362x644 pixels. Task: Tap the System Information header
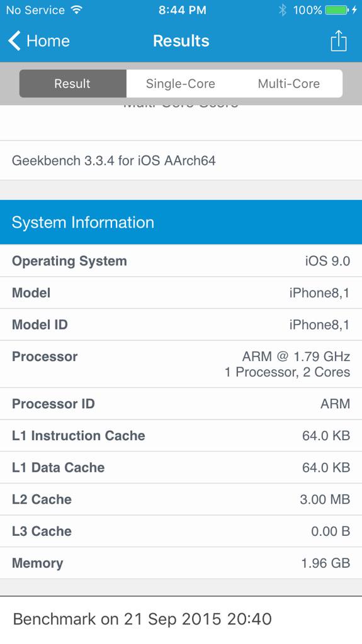click(x=181, y=222)
